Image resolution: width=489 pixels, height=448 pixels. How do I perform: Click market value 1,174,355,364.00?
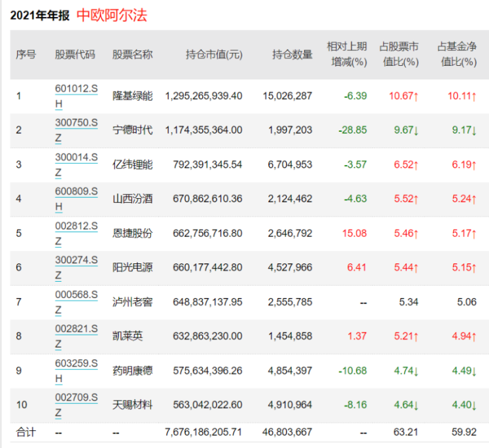204,130
